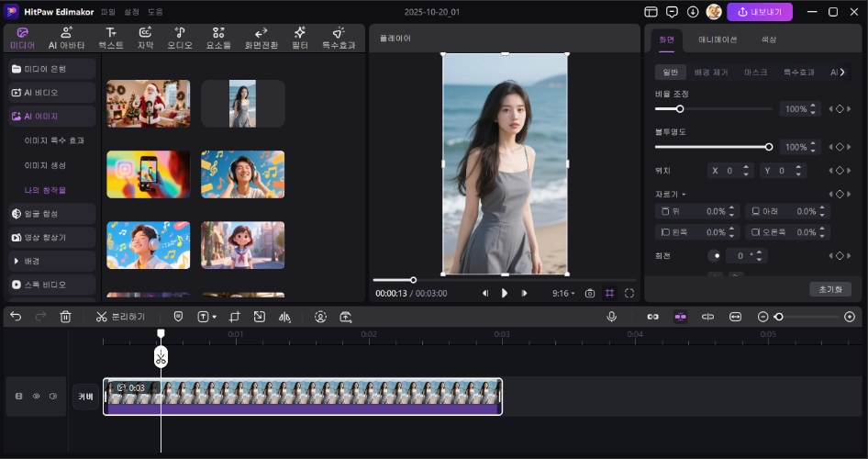
Task: Open the 텍스트 text tool
Action: pos(111,39)
